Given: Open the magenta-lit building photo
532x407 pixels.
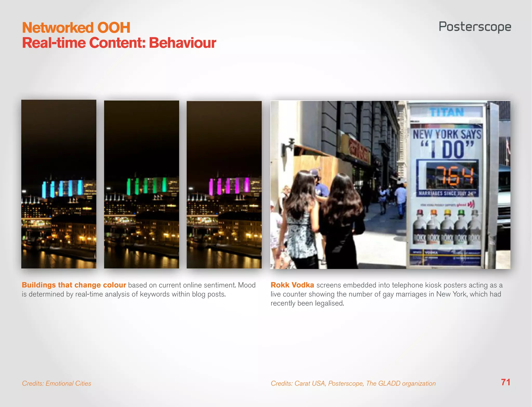Looking at the screenshot, I should [x=224, y=185].
